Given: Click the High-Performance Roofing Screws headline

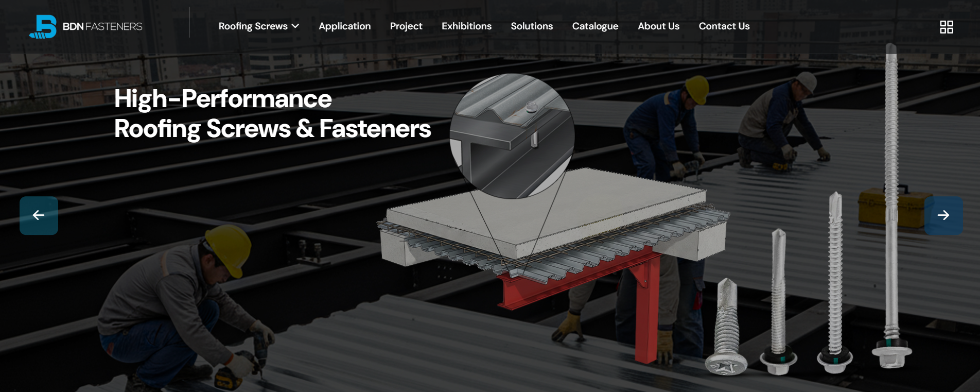Looking at the screenshot, I should (272, 114).
